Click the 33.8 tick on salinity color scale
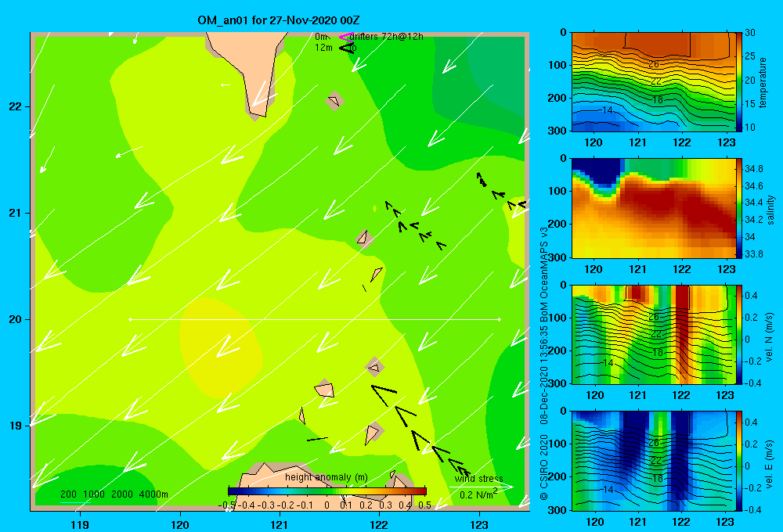 pyautogui.click(x=754, y=254)
